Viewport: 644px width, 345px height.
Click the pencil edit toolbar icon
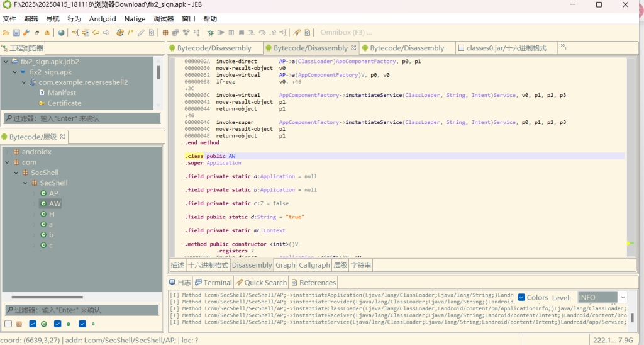(142, 33)
